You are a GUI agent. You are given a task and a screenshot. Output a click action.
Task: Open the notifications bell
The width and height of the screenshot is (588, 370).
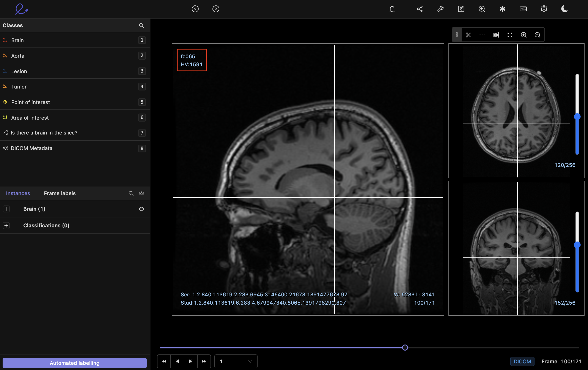coord(392,9)
